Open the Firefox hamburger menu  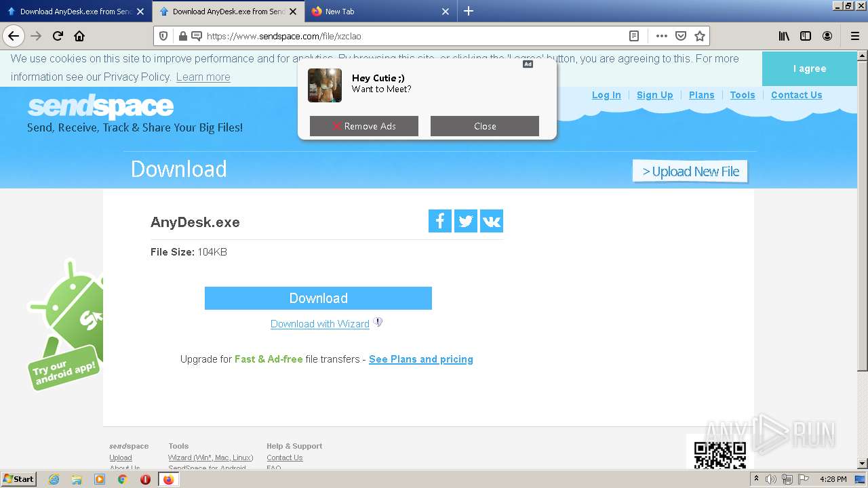pyautogui.click(x=854, y=36)
